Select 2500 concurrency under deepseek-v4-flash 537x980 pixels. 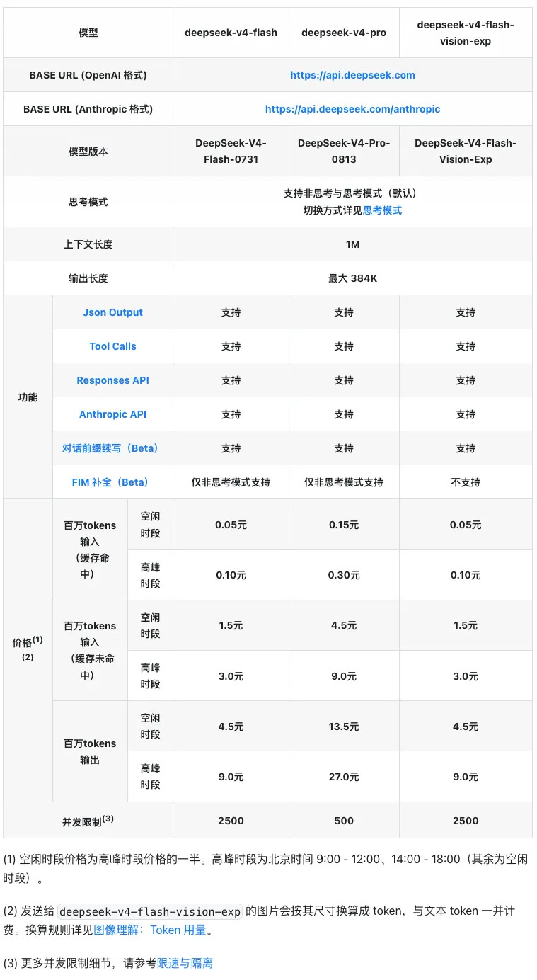coord(231,821)
